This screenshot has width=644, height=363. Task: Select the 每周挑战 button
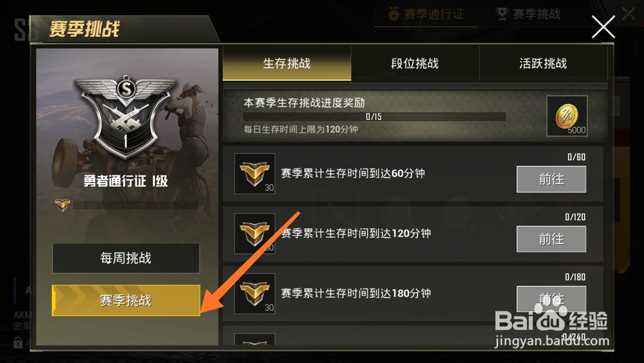click(x=126, y=258)
